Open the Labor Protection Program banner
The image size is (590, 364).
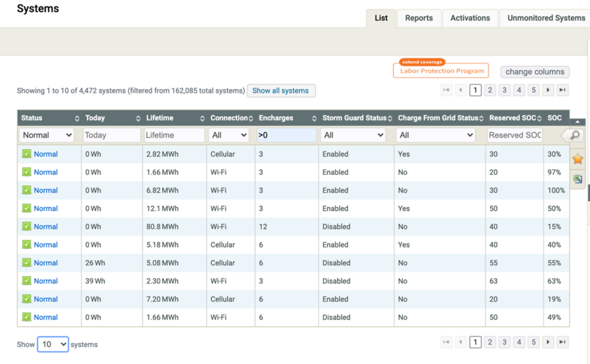click(x=441, y=70)
